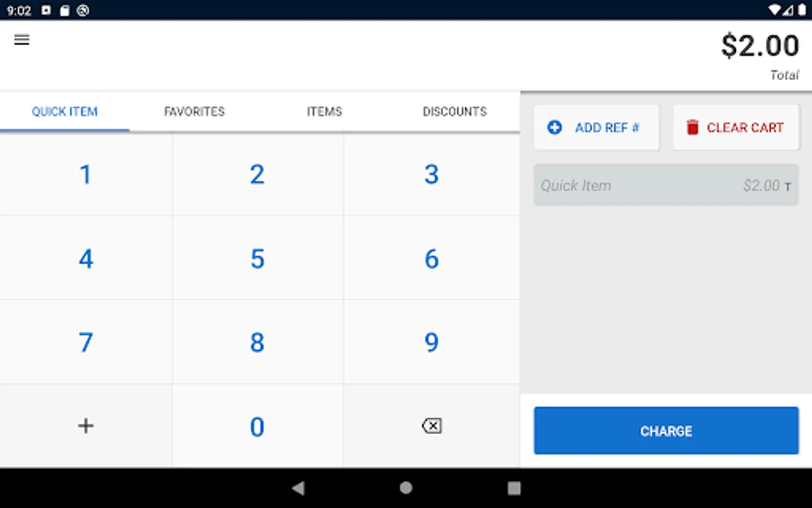
Task: Select the Quick Item cart row name
Action: point(576,186)
